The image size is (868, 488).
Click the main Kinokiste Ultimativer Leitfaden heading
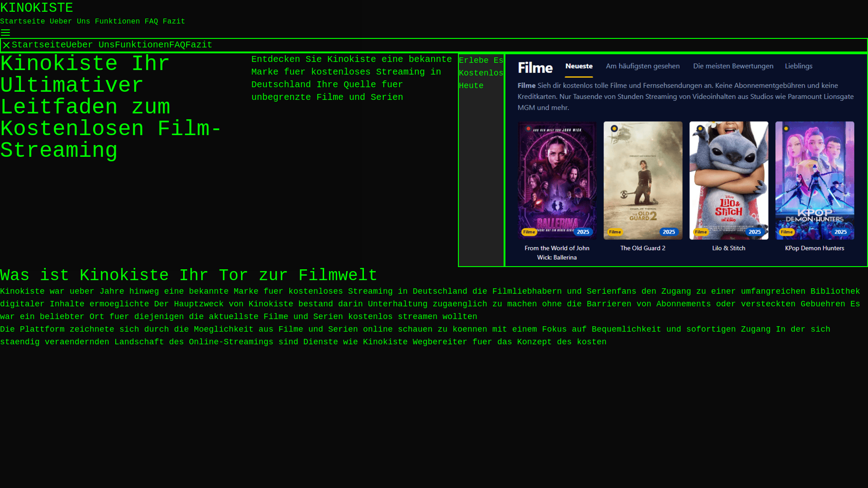[111, 107]
